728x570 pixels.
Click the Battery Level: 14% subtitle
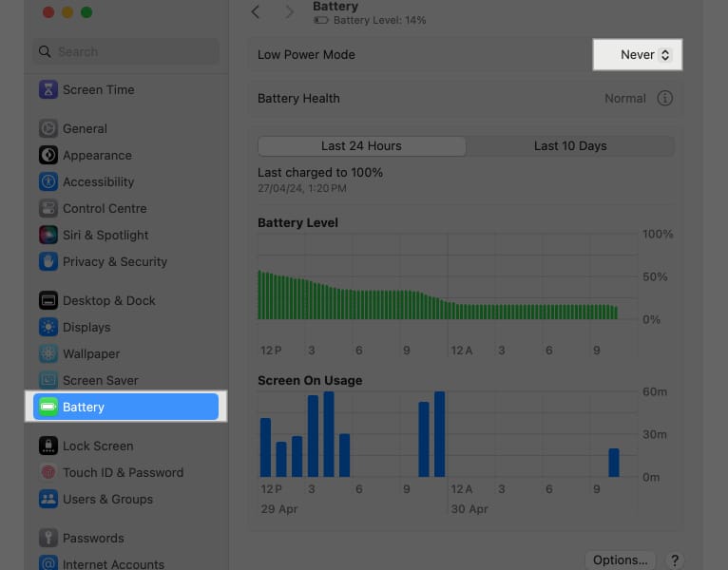tap(379, 20)
